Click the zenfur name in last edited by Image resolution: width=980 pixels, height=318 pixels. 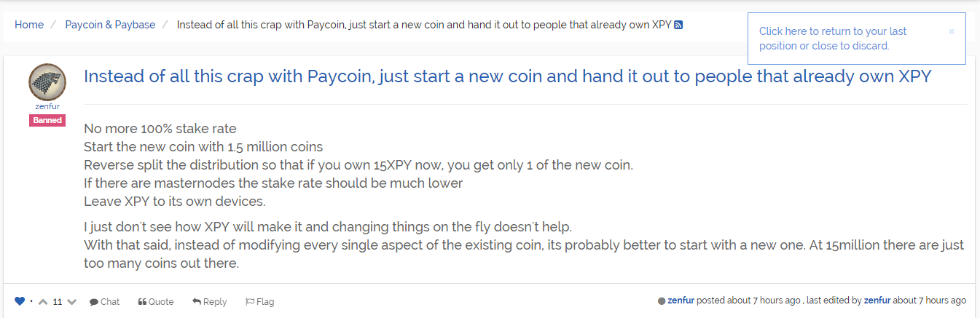877,301
